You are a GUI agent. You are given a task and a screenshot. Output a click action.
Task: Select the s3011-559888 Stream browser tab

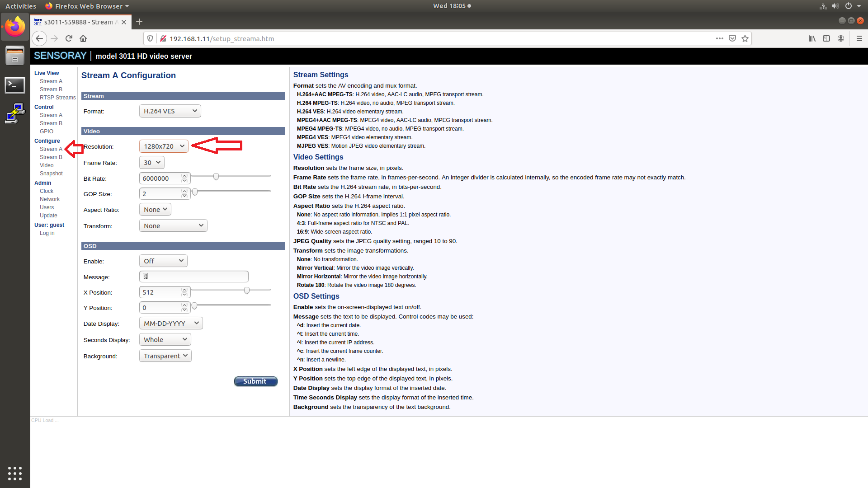(x=80, y=22)
